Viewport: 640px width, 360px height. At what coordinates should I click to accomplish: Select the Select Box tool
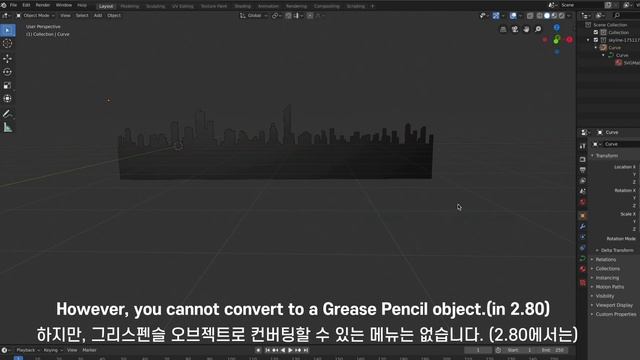pyautogui.click(x=7, y=30)
